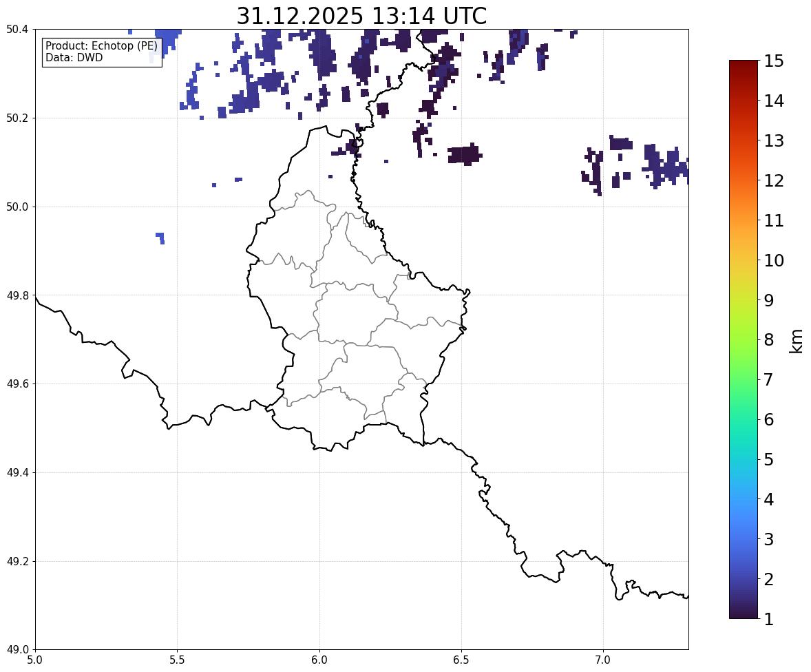Click the green section of the colorbar near 7 km
Screen dimensions: 811x672
(744, 379)
